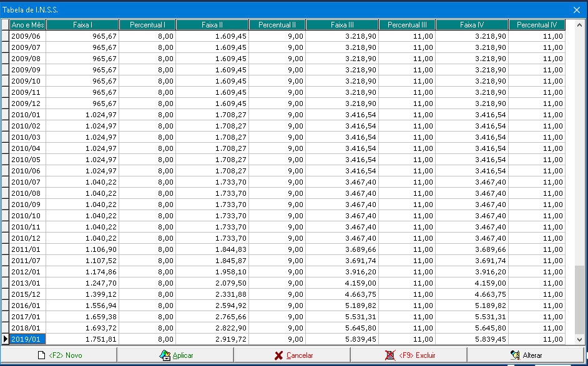This screenshot has height=366, width=588.
Task: Select the 2016/01 date cell
Action: click(27, 306)
